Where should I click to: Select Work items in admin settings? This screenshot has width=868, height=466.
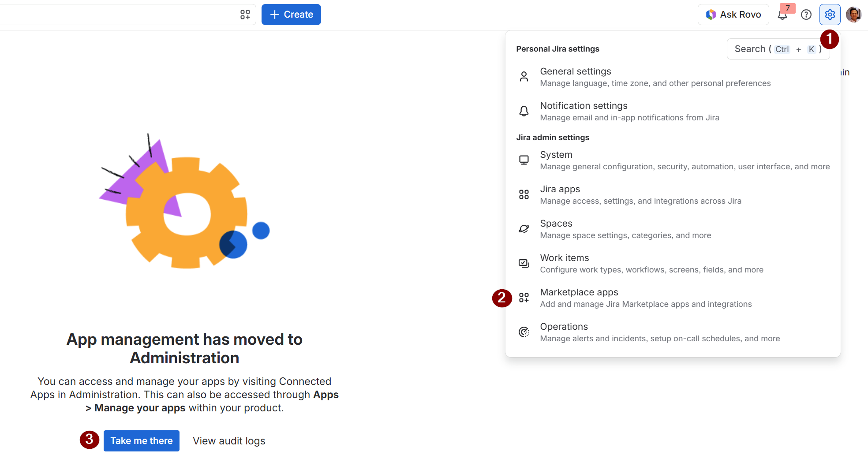pyautogui.click(x=673, y=263)
